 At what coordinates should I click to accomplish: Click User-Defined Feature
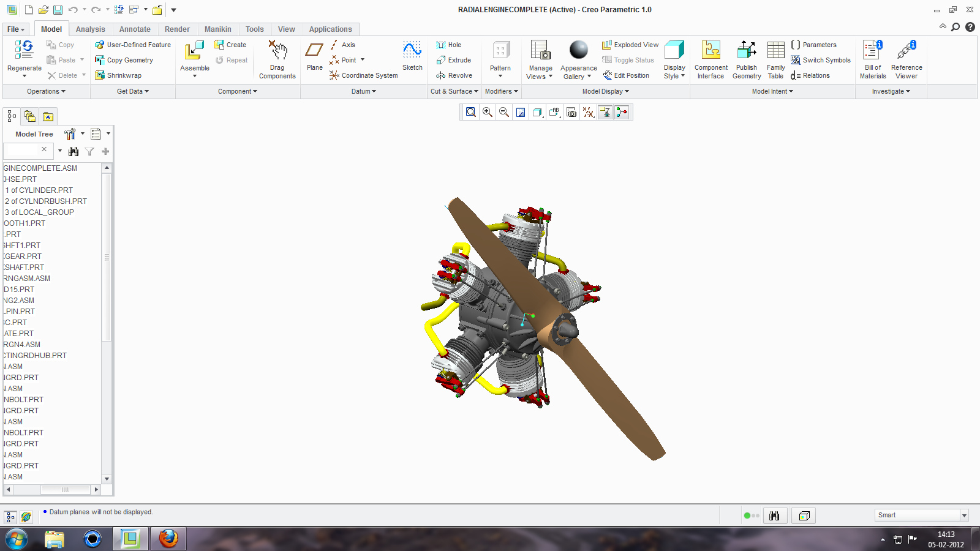pos(133,45)
